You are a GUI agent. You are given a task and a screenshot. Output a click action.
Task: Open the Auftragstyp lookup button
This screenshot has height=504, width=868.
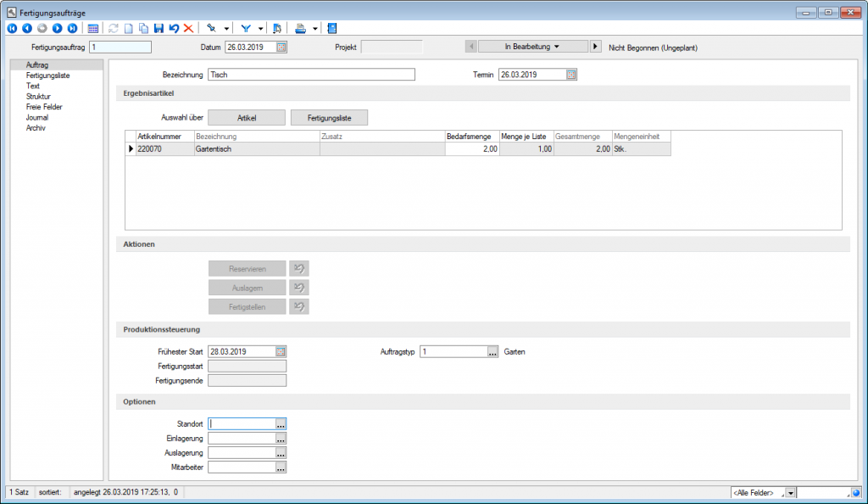pos(492,351)
